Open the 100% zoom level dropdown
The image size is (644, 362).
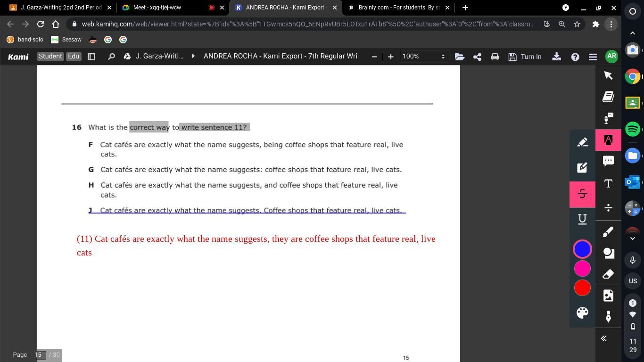tap(423, 57)
